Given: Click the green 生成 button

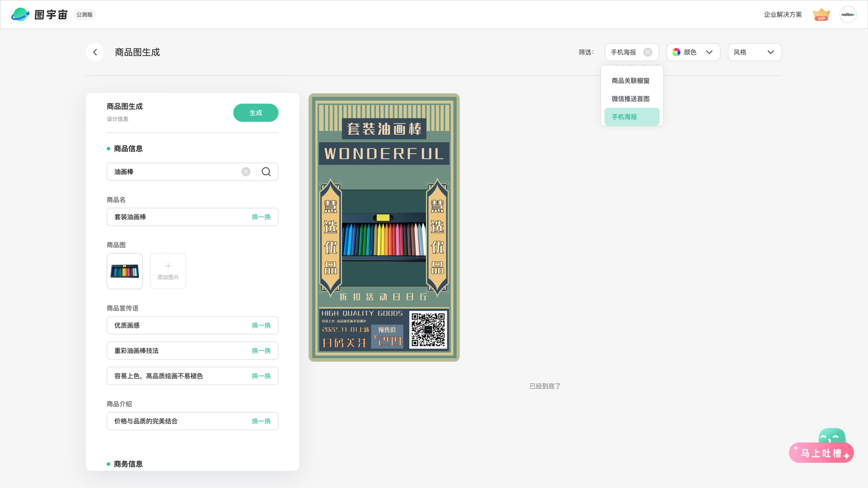Looking at the screenshot, I should click(256, 113).
